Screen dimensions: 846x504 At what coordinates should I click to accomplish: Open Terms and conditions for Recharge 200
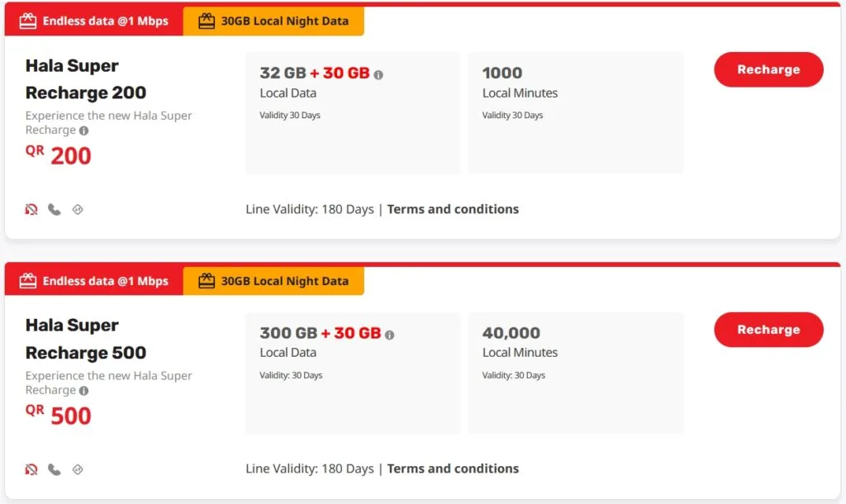click(x=453, y=209)
